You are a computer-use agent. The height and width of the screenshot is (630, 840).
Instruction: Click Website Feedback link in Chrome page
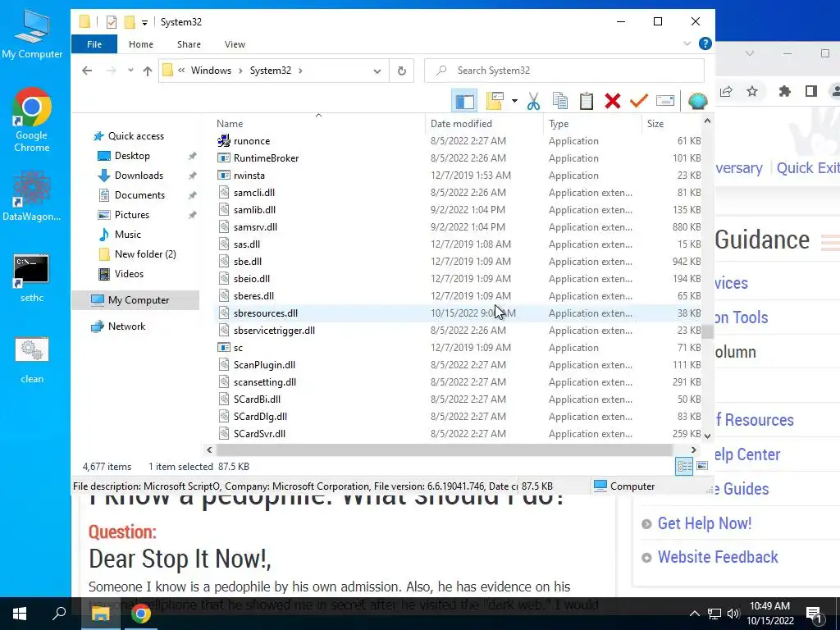[718, 557]
